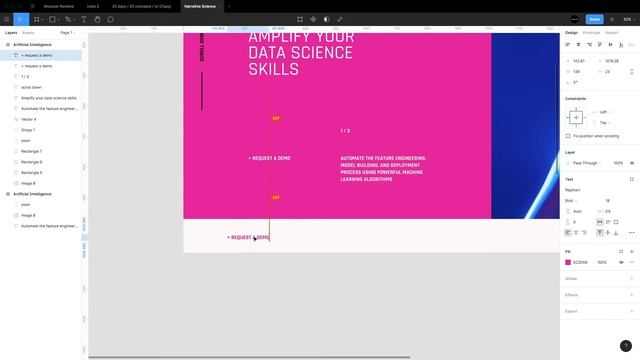Set vertical text alignment to top

pos(600,233)
